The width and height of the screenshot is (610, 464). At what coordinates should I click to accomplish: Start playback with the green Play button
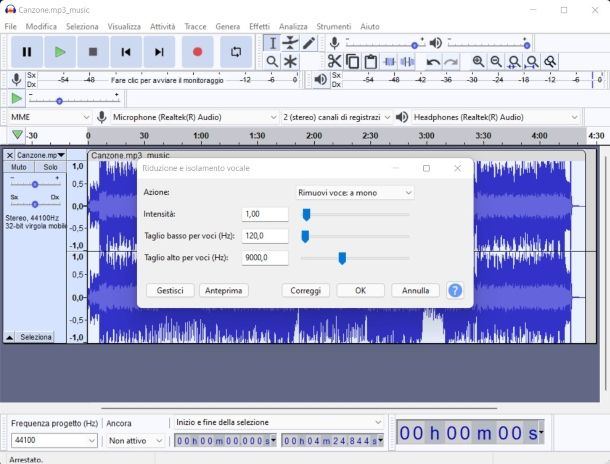60,52
